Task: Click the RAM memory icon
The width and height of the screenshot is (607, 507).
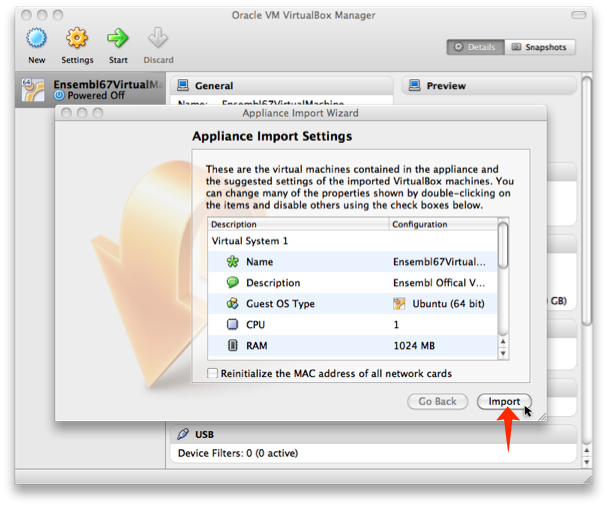Action: (232, 345)
